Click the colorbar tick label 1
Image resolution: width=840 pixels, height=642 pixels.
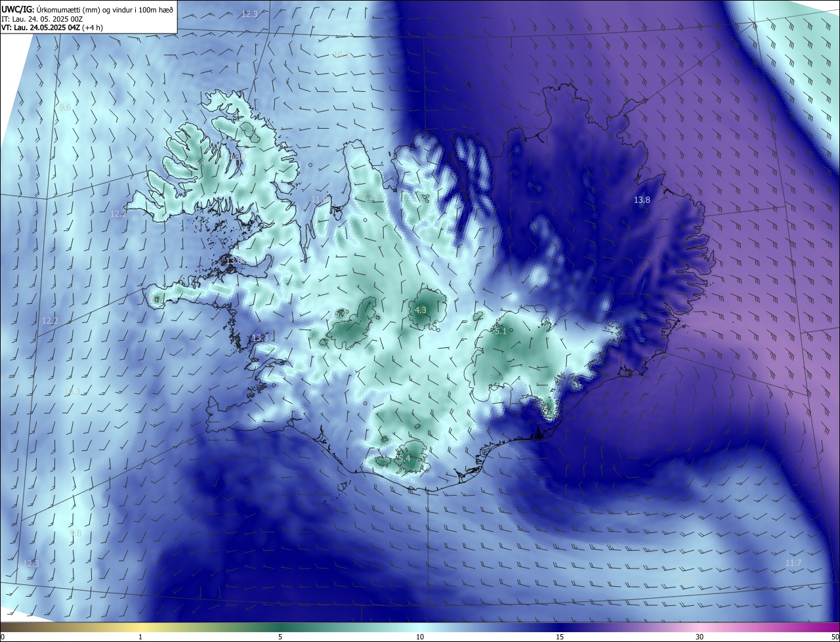click(140, 637)
